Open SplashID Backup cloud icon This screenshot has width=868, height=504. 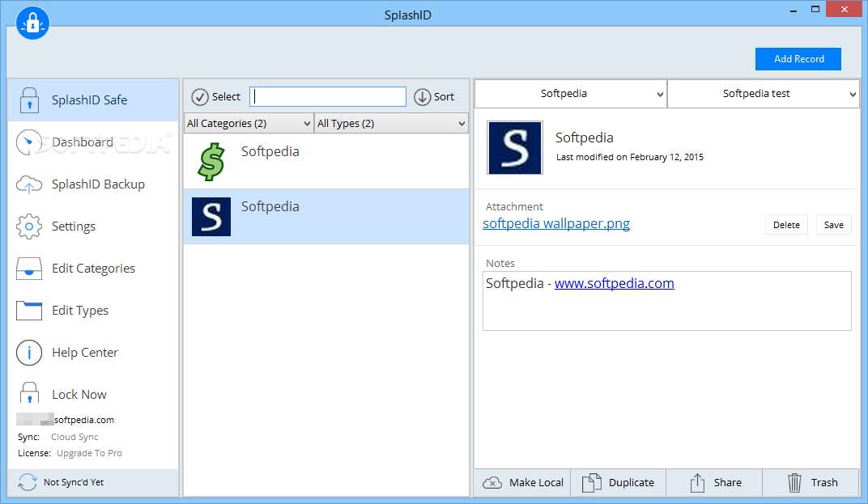tap(29, 184)
